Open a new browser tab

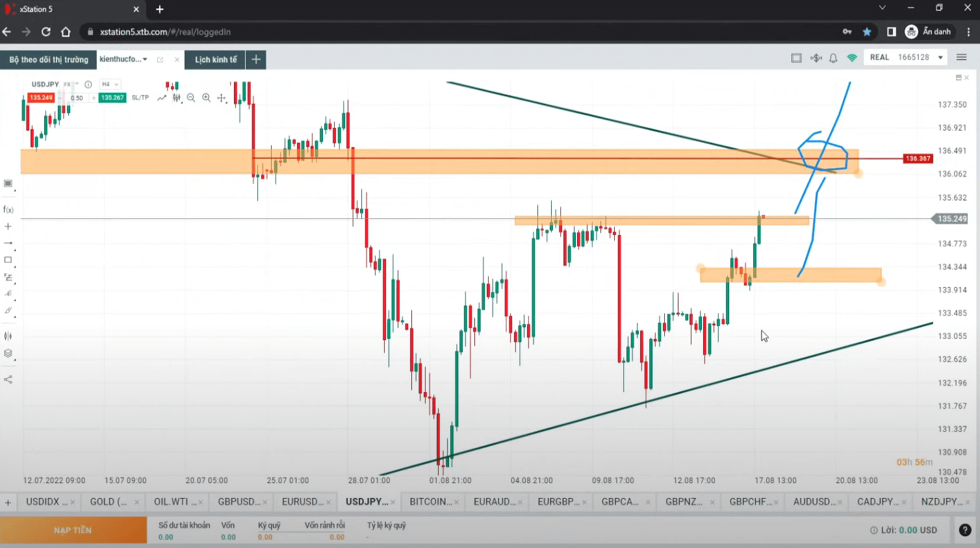160,9
